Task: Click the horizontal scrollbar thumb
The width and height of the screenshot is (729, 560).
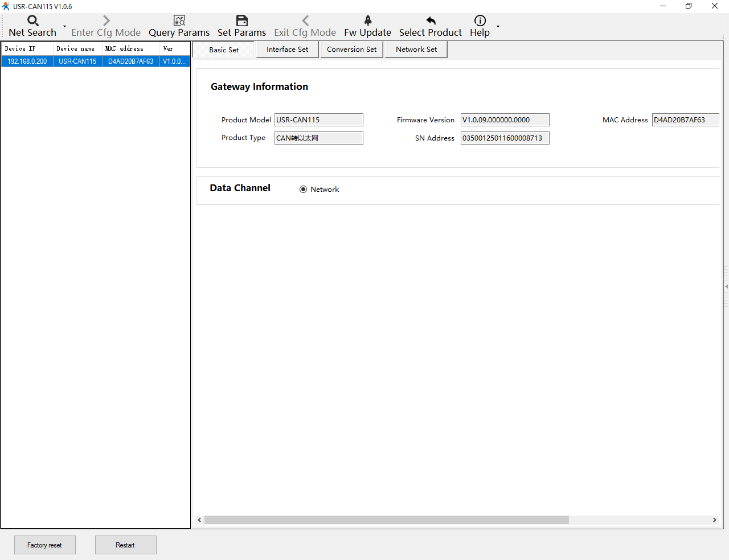Action: click(386, 520)
